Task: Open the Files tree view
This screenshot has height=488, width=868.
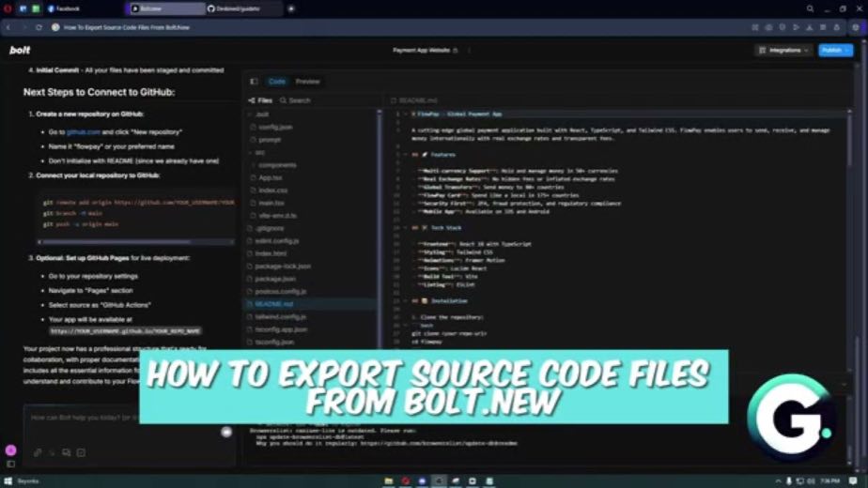Action: coord(261,100)
